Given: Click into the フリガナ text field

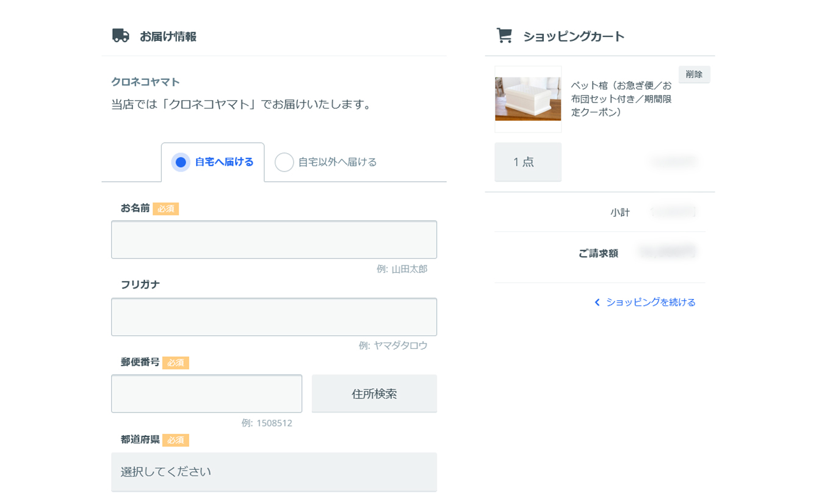Looking at the screenshot, I should coord(273,317).
